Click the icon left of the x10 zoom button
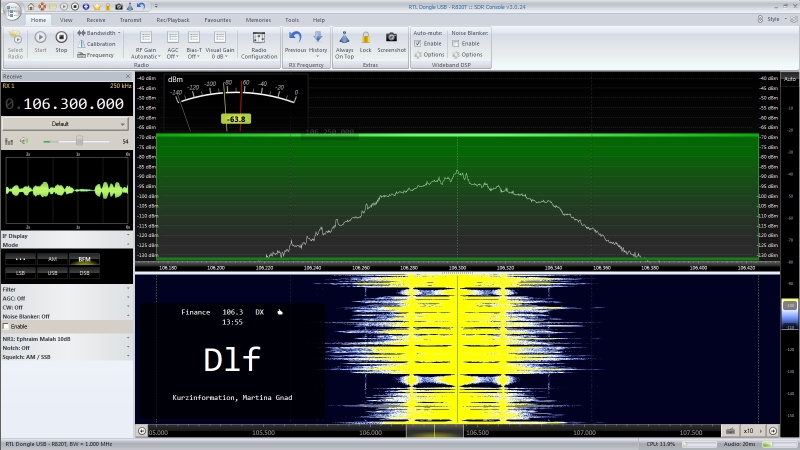 tap(730, 431)
